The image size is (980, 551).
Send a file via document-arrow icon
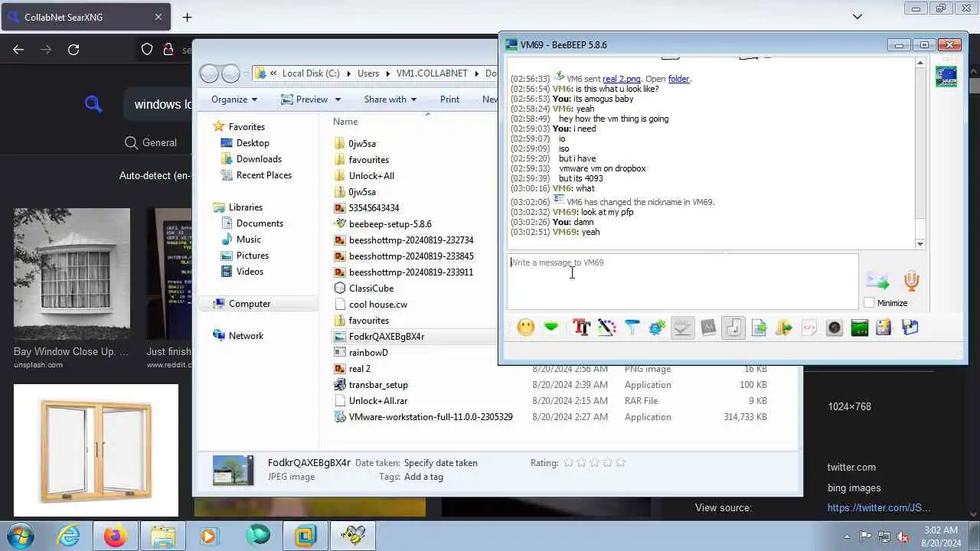tap(759, 328)
